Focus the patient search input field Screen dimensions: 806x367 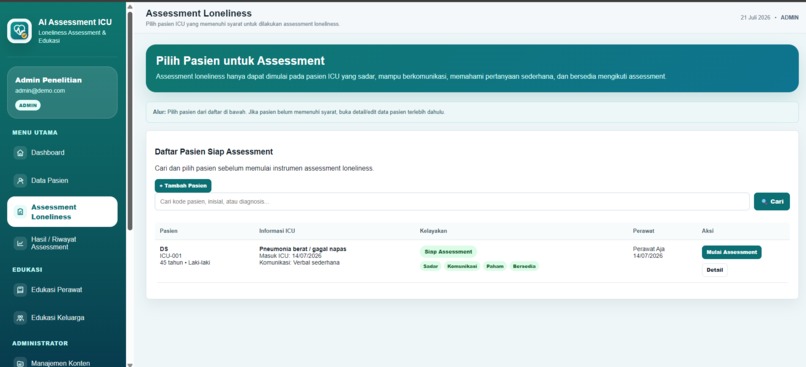coord(452,201)
